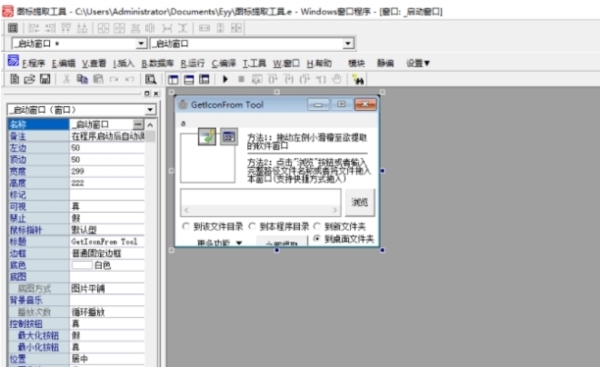This screenshot has width=600, height=367.
Task: Select the green checkmark component in the form
Action: tap(207, 137)
